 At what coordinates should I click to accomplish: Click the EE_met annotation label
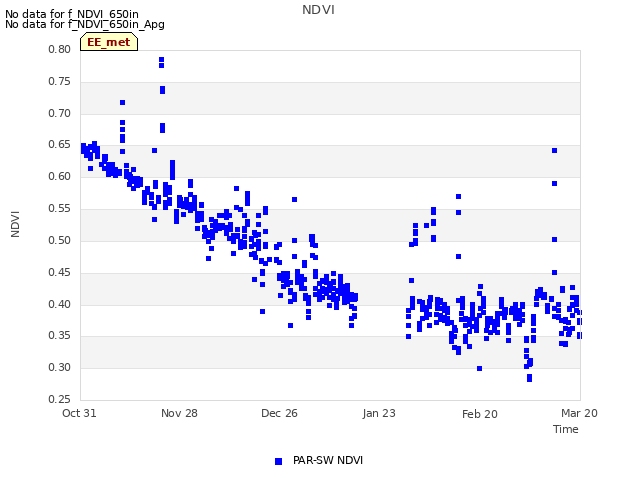[109, 42]
